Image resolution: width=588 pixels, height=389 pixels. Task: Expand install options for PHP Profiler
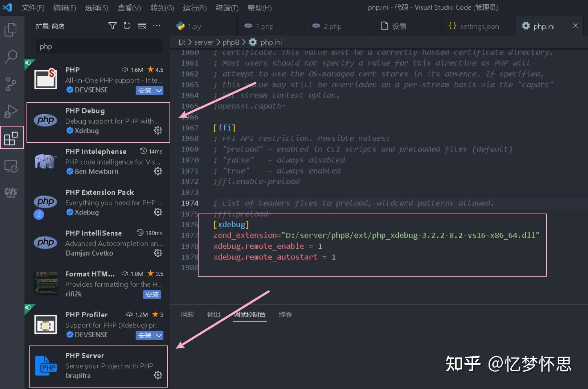point(159,335)
